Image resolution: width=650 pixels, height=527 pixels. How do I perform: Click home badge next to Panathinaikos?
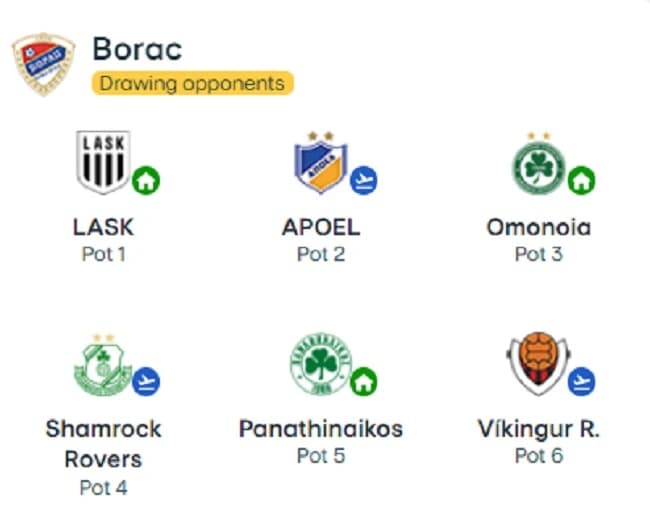tap(364, 381)
